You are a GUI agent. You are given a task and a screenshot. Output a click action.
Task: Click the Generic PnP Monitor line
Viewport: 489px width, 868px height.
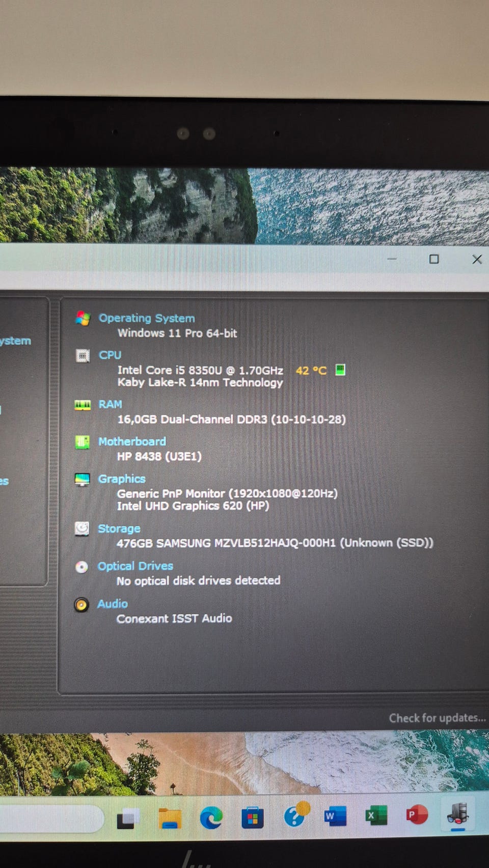[227, 493]
